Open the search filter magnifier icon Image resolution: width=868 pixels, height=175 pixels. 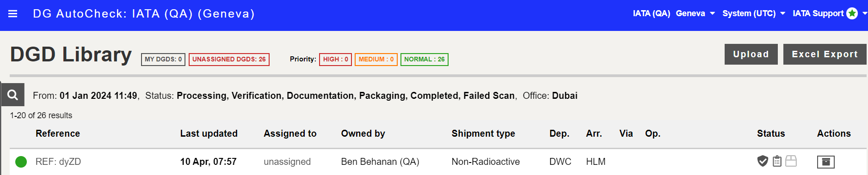[12, 95]
